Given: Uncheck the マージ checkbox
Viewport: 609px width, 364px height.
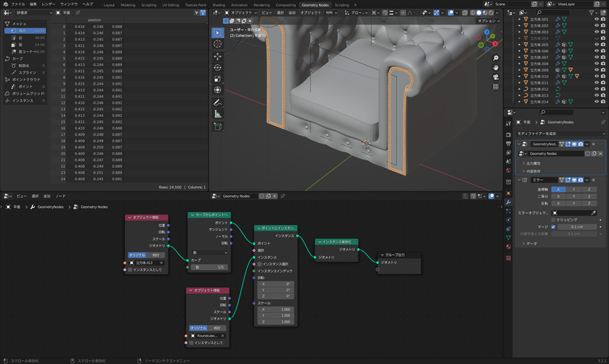Looking at the screenshot, I should (553, 227).
